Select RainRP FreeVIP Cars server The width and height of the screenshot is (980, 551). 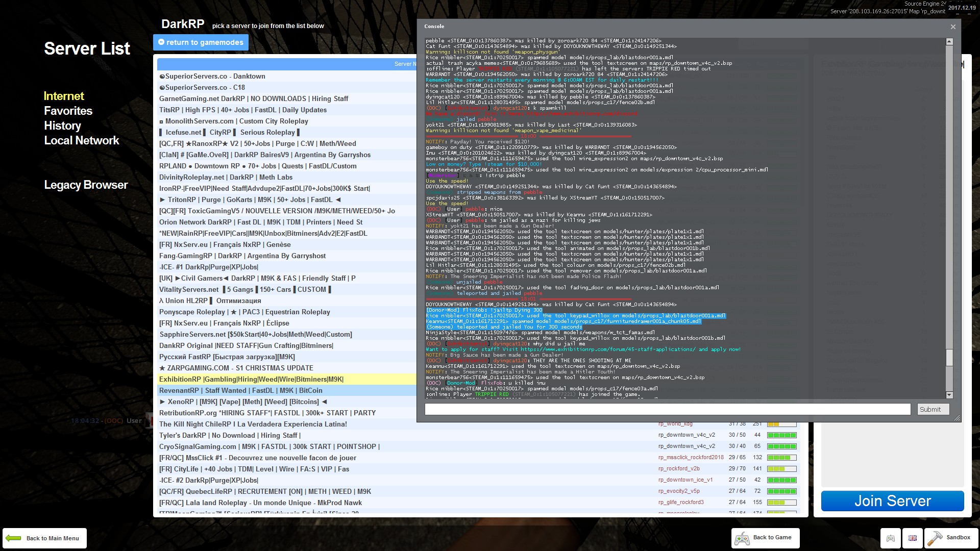(x=287, y=233)
